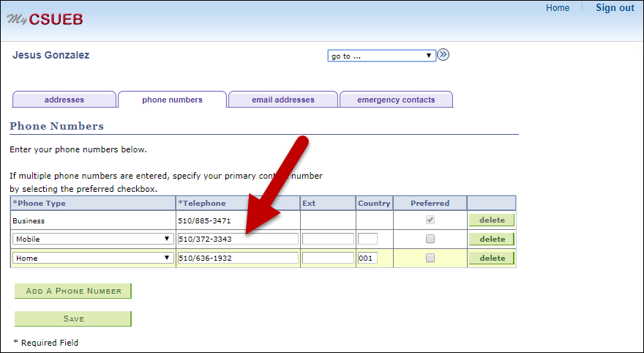Image resolution: width=644 pixels, height=353 pixels.
Task: Click the Sign out link
Action: pos(615,8)
